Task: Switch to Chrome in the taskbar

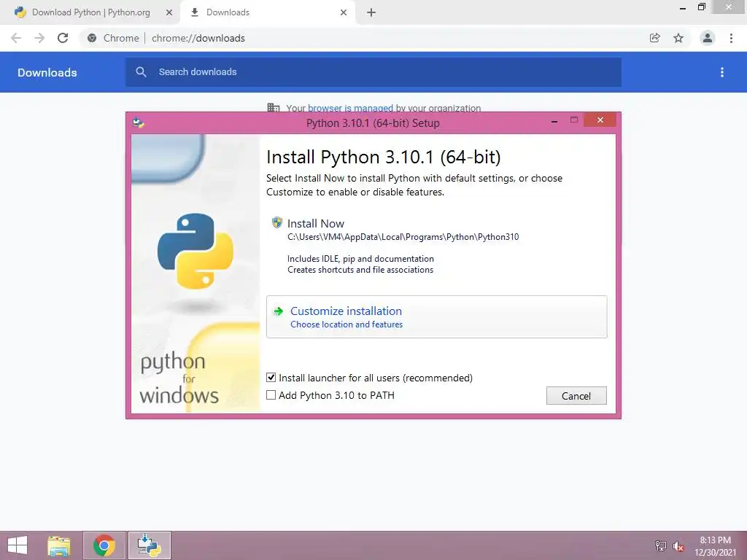Action: tap(104, 545)
